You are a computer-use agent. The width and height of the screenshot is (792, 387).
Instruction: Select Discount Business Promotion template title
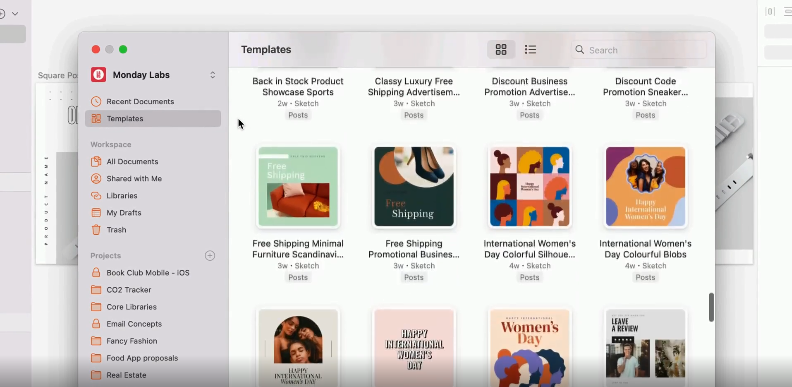530,86
